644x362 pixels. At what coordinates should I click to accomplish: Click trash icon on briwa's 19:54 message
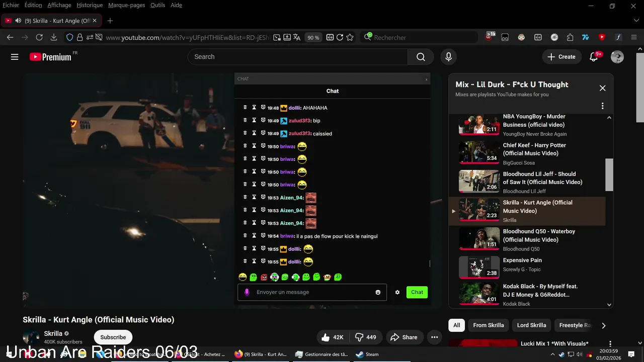pos(245,236)
